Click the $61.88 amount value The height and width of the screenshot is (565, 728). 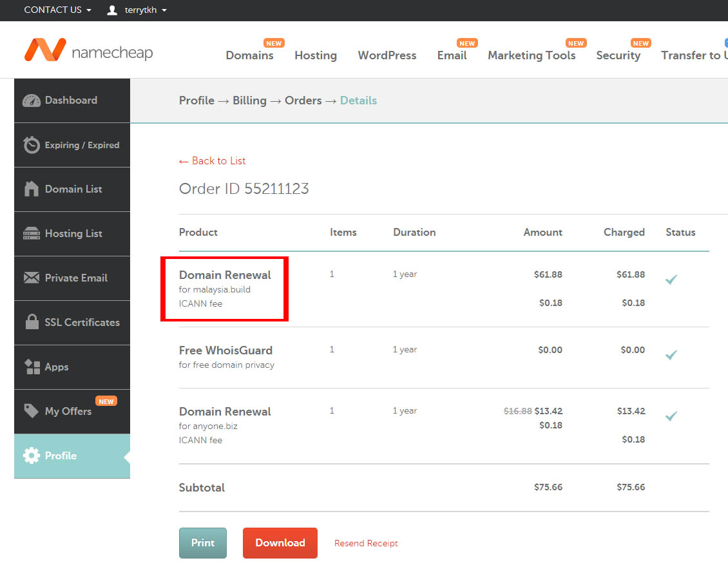548,274
